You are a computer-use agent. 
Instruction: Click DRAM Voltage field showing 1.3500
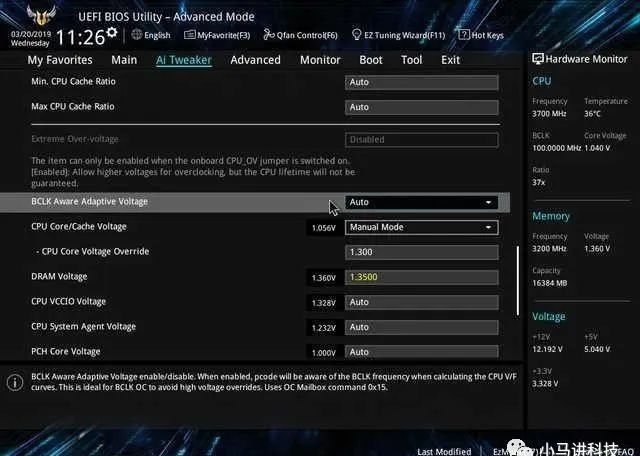click(422, 277)
